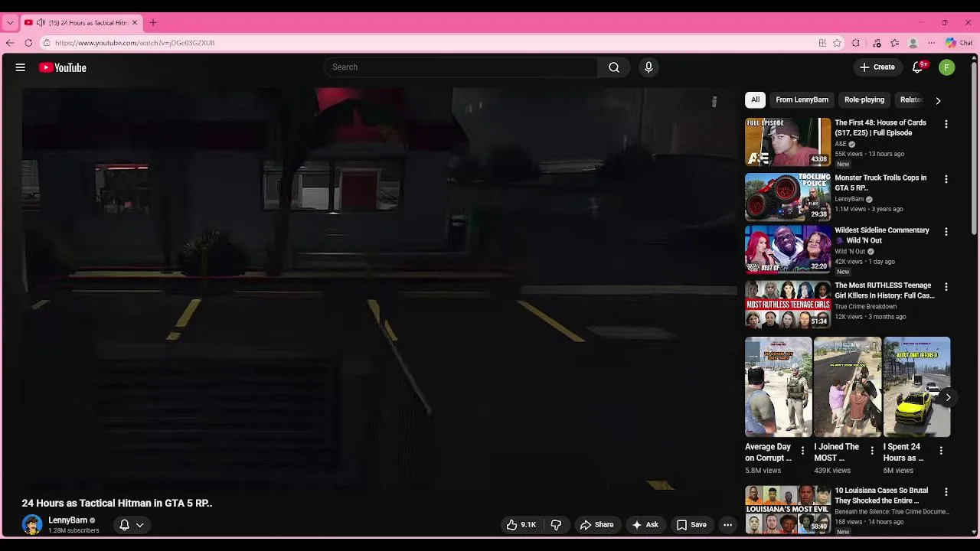The width and height of the screenshot is (980, 551).
Task: Open browser extensions puzzle icon
Action: point(856,43)
